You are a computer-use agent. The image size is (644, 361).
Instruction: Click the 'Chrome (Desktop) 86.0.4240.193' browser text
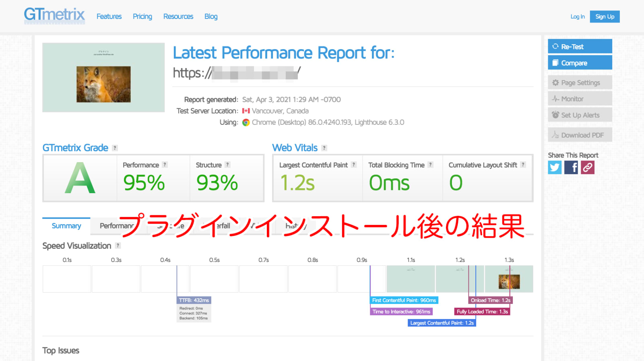pos(301,122)
